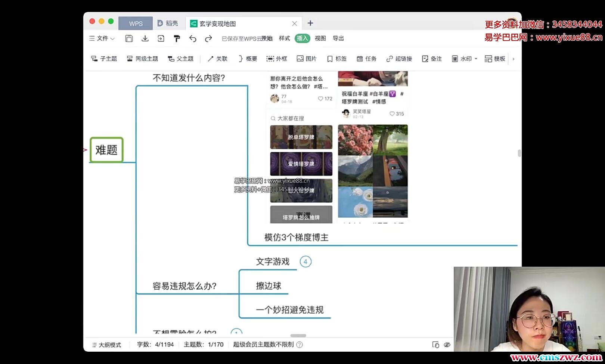Open a new tab with plus button
This screenshot has height=364, width=605.
coord(310,23)
